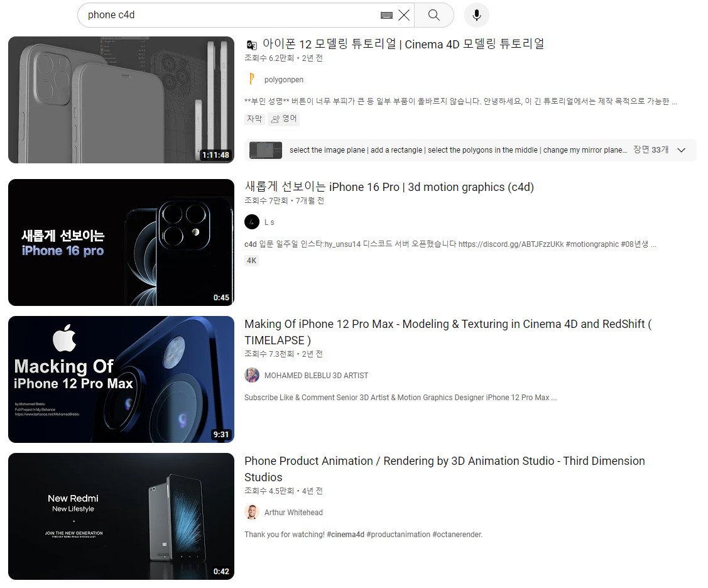This screenshot has height=588, width=708.
Task: Click the '장면 33개' chapters label
Action: 651,150
